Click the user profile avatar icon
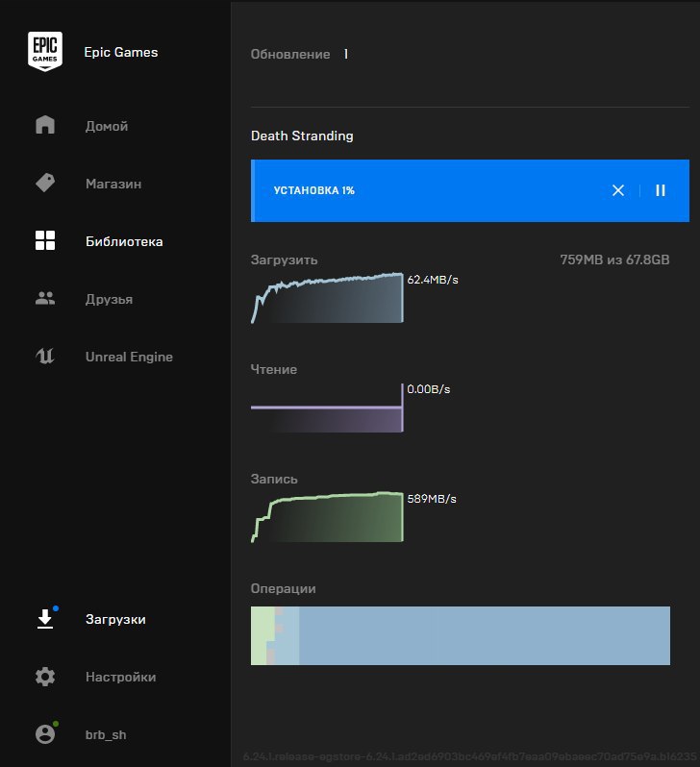This screenshot has height=767, width=700. click(x=45, y=734)
